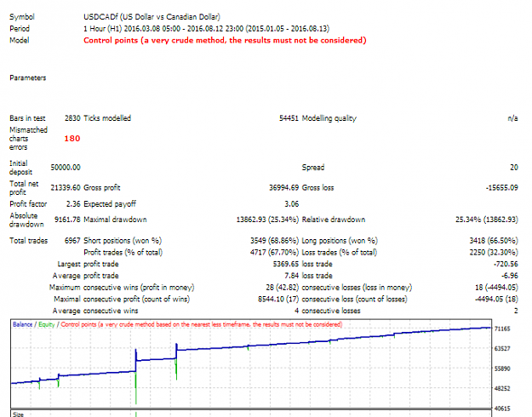Click the Total trades value 6967
The width and height of the screenshot is (532, 417).
[72, 241]
